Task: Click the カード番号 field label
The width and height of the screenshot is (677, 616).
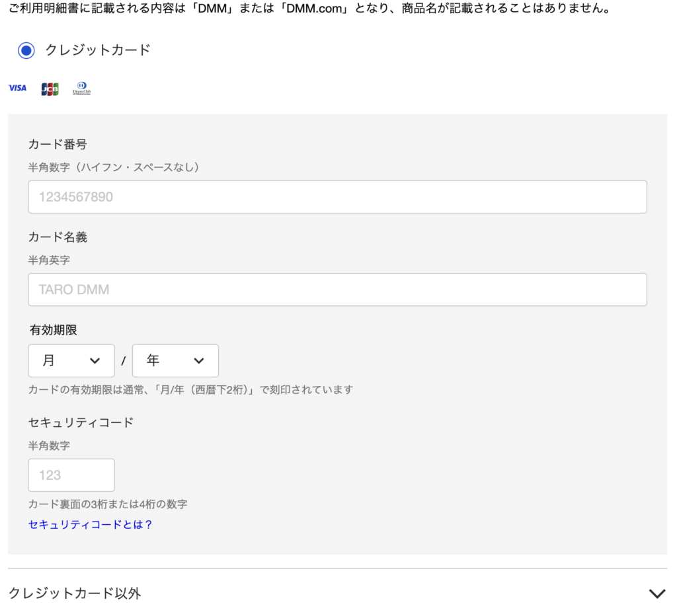Action: click(58, 144)
